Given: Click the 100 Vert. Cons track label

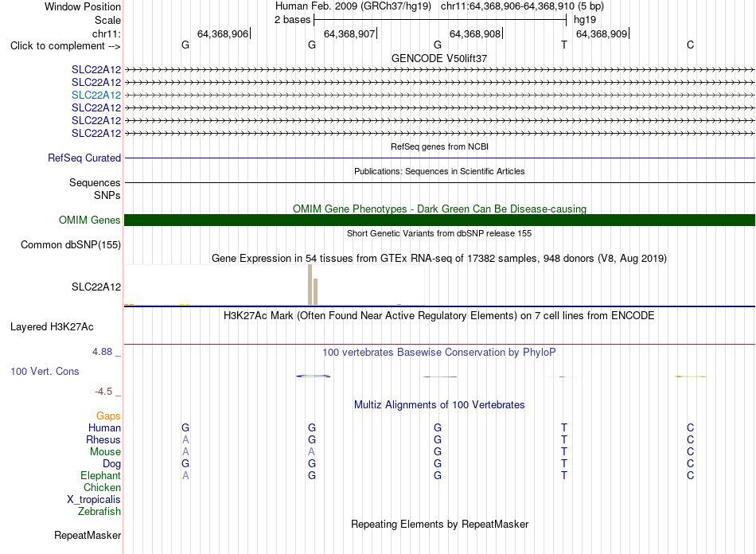Looking at the screenshot, I should [x=45, y=371].
